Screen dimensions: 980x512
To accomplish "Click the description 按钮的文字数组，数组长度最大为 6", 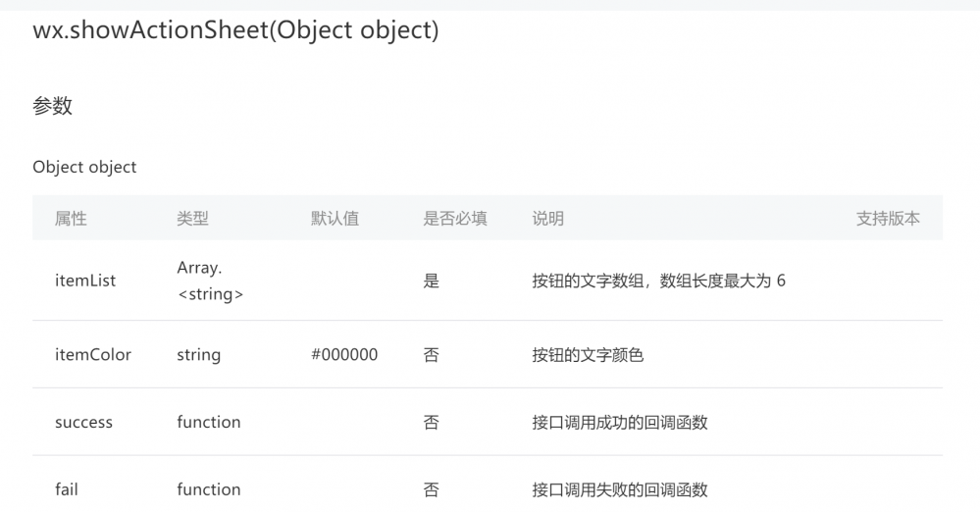I will [x=658, y=282].
